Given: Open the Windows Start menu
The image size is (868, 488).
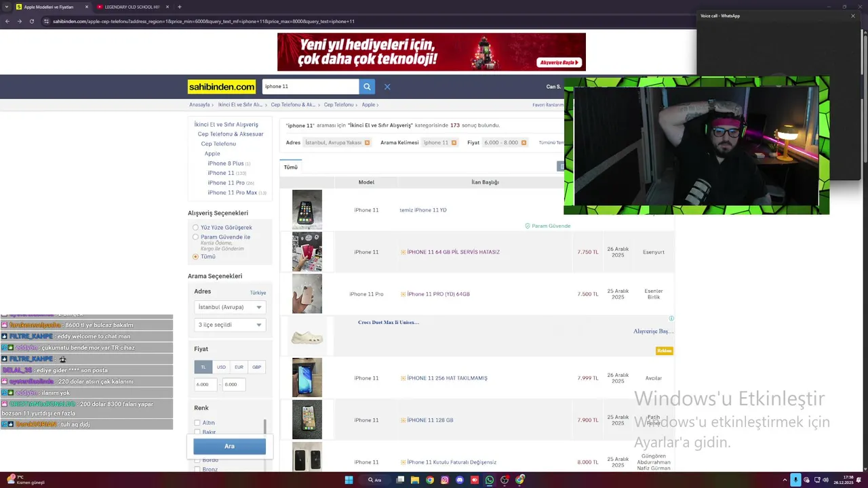Looking at the screenshot, I should (x=349, y=480).
